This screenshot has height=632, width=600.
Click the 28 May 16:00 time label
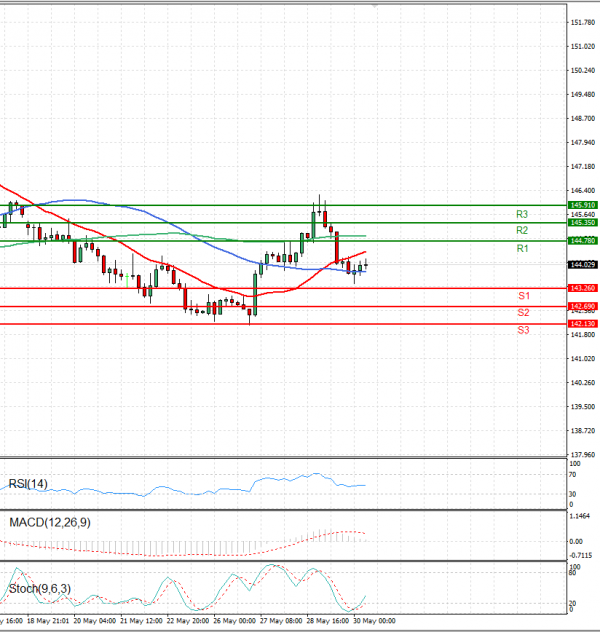click(328, 621)
